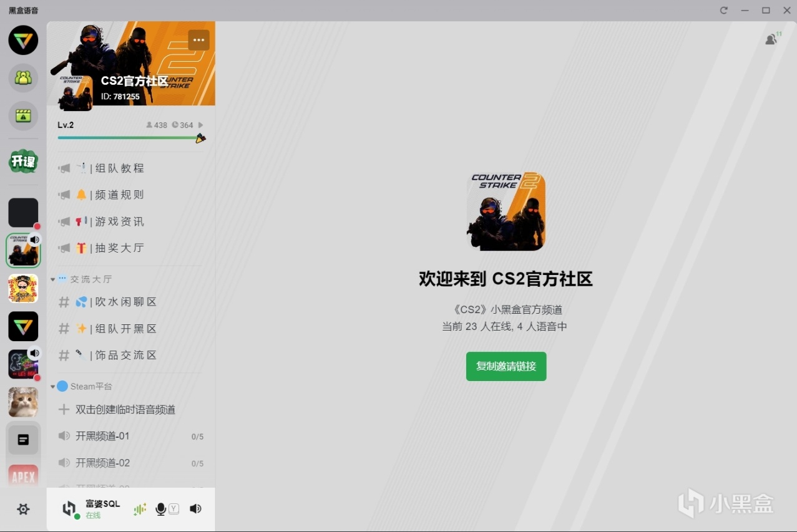
Task: Click the Lv.2 level label
Action: pos(66,125)
